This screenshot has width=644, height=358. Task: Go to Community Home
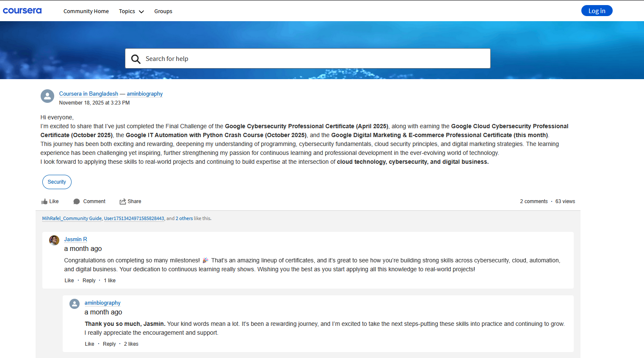click(86, 11)
